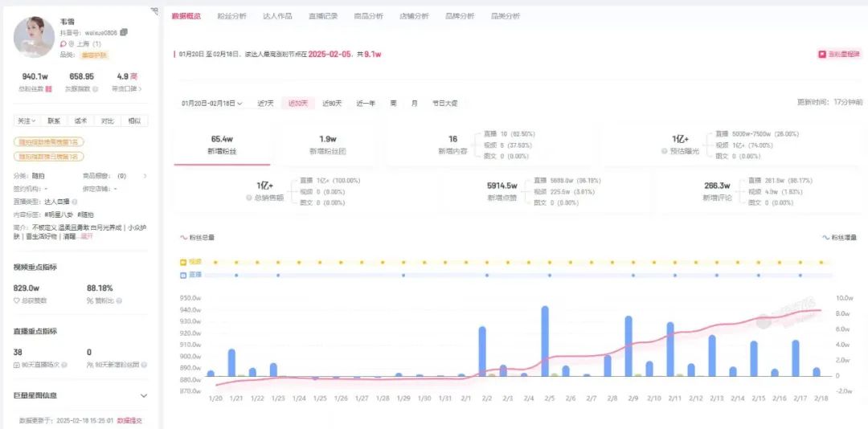Click the info icon beside 90天直播场次
This screenshot has height=429, width=868.
[65, 365]
